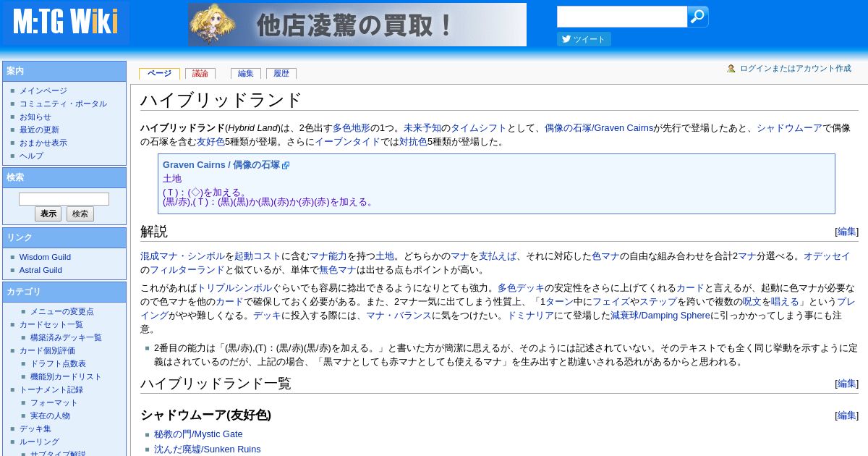Viewport: 868px width, 456px height.
Task: Edit the ハイブリッドランド一覧 section
Action: [x=846, y=384]
